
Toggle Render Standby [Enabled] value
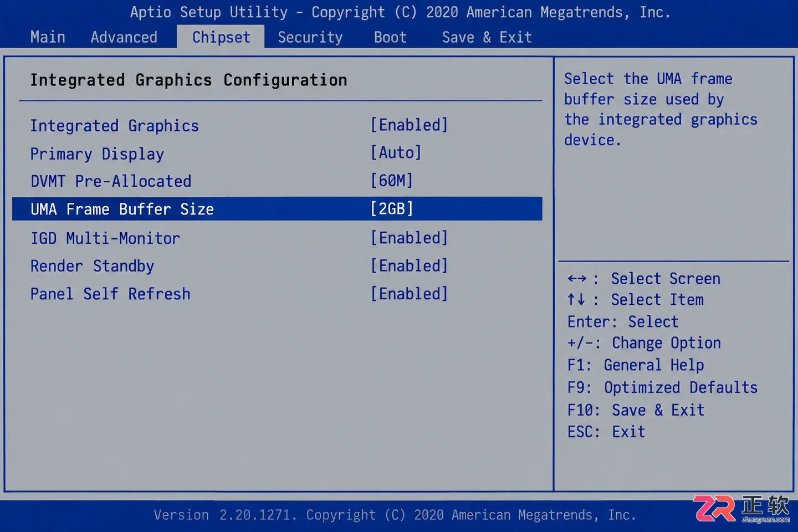tap(409, 266)
